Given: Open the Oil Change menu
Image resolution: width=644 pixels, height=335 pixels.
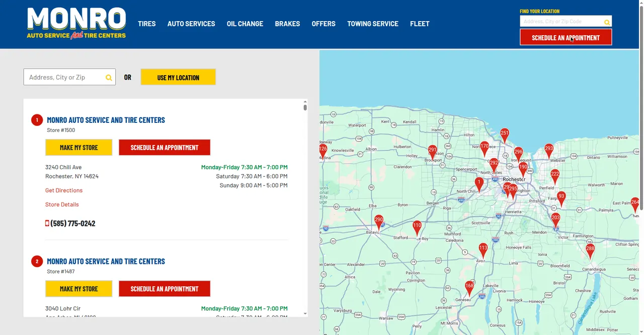Looking at the screenshot, I should pos(245,24).
